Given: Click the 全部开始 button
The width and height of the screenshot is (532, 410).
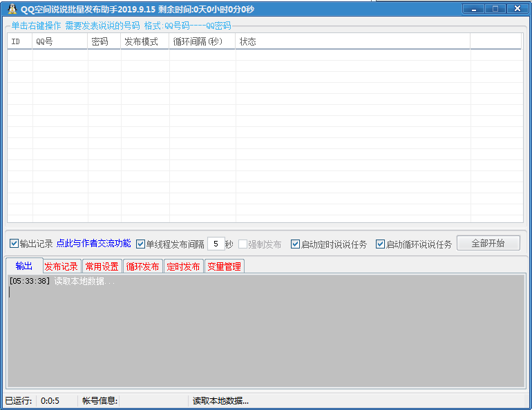Looking at the screenshot, I should [x=488, y=243].
